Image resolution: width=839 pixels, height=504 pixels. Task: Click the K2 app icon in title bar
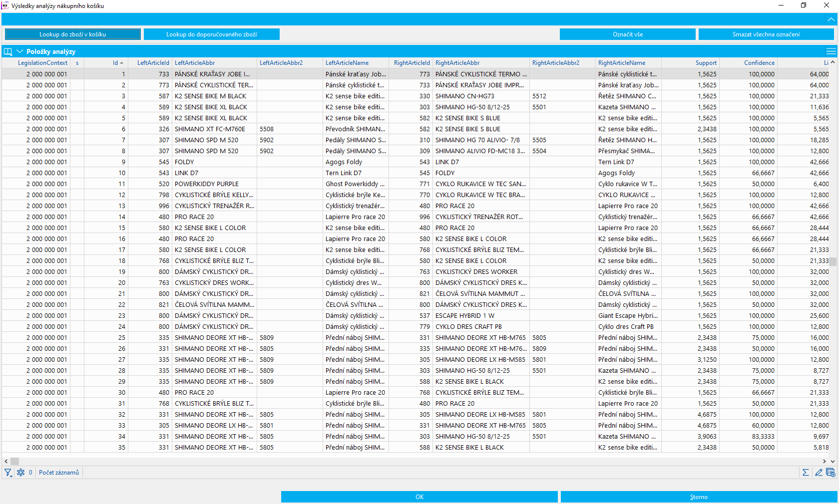pyautogui.click(x=5, y=5)
